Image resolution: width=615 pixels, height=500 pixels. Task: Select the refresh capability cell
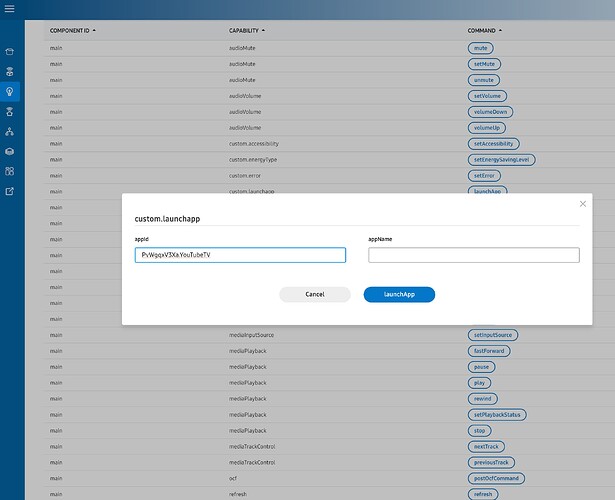238,494
